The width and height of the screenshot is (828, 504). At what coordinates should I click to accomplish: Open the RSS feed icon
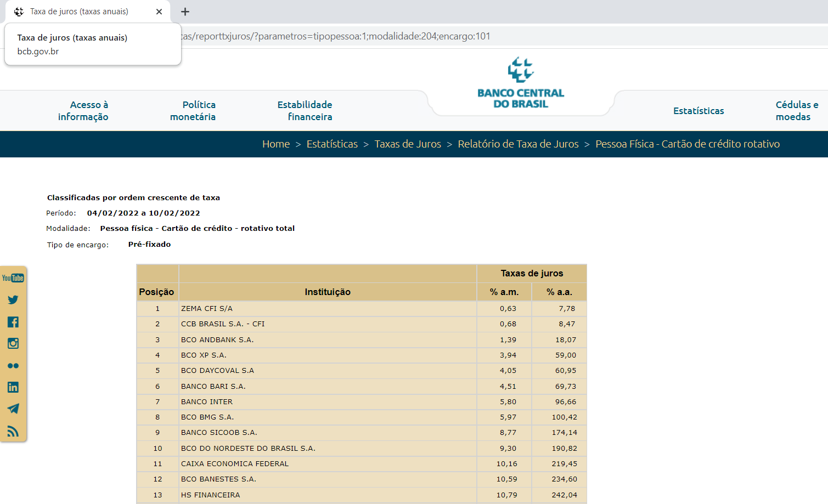click(x=13, y=431)
